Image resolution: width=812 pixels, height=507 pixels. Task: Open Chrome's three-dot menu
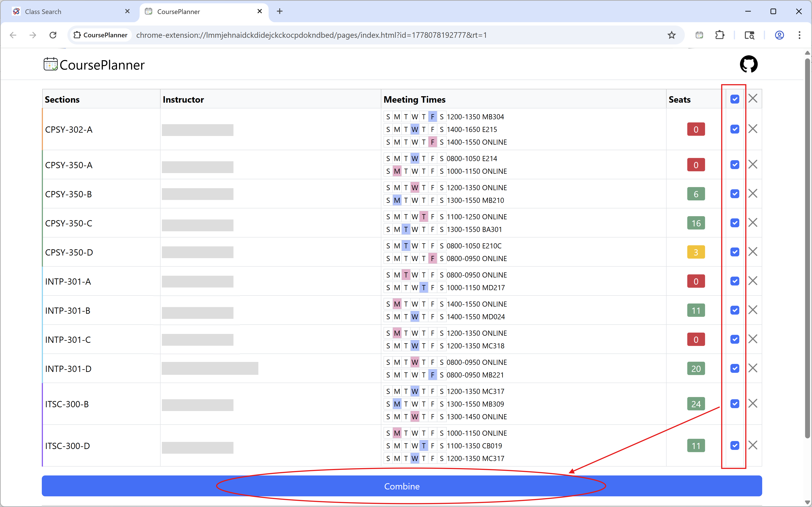pyautogui.click(x=799, y=35)
